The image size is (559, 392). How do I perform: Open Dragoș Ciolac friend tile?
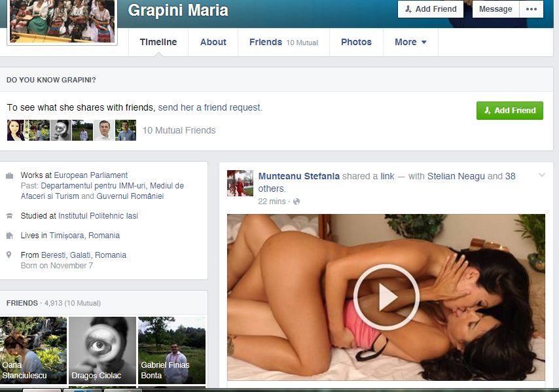(x=102, y=350)
